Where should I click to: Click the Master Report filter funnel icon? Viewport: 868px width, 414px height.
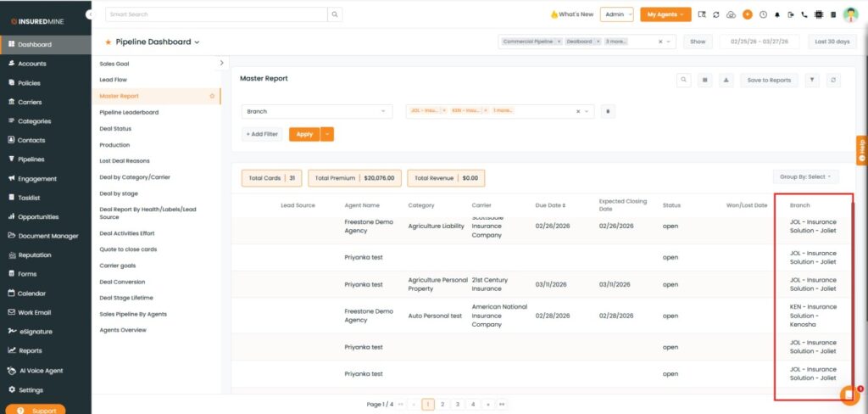812,80
